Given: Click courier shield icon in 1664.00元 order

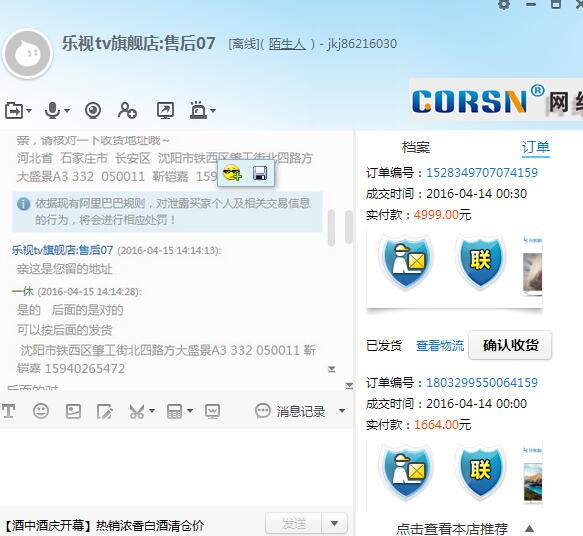Looking at the screenshot, I should pos(406,472).
